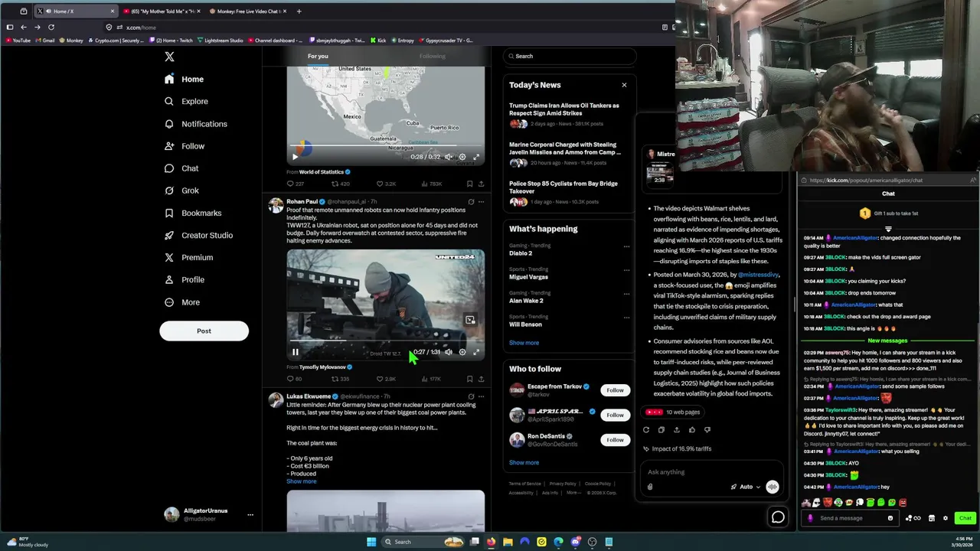Copy the Grok response
Image resolution: width=980 pixels, height=551 pixels.
tap(661, 430)
